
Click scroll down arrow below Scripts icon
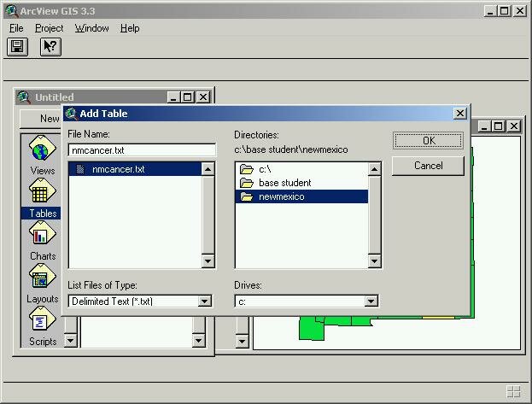71,341
